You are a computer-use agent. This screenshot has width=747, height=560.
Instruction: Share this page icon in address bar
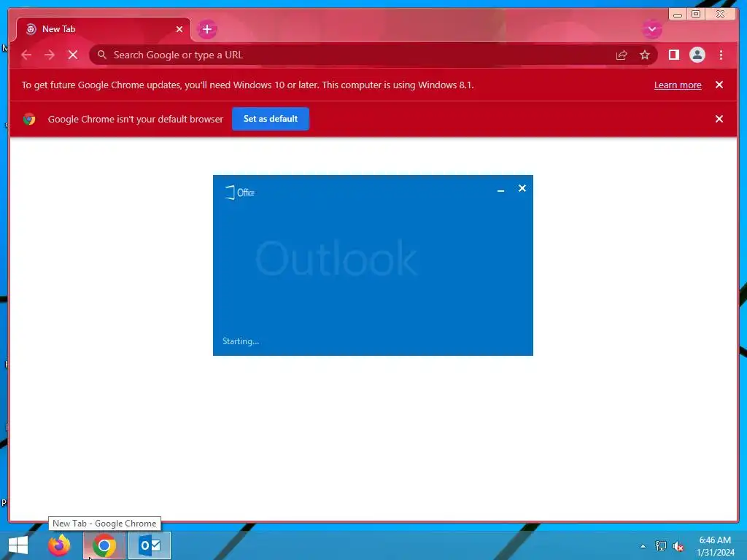click(x=622, y=55)
